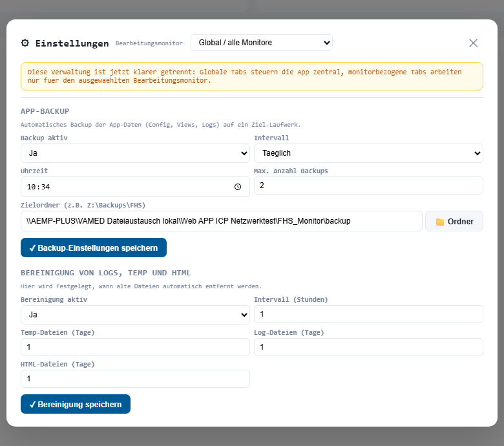Click the APP-BACKUP section heading
This screenshot has height=446, width=504.
(x=45, y=111)
